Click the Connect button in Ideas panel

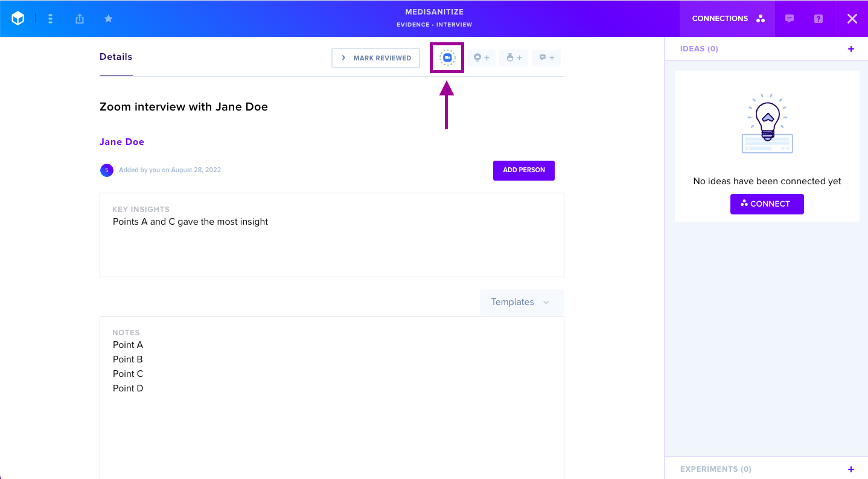767,204
